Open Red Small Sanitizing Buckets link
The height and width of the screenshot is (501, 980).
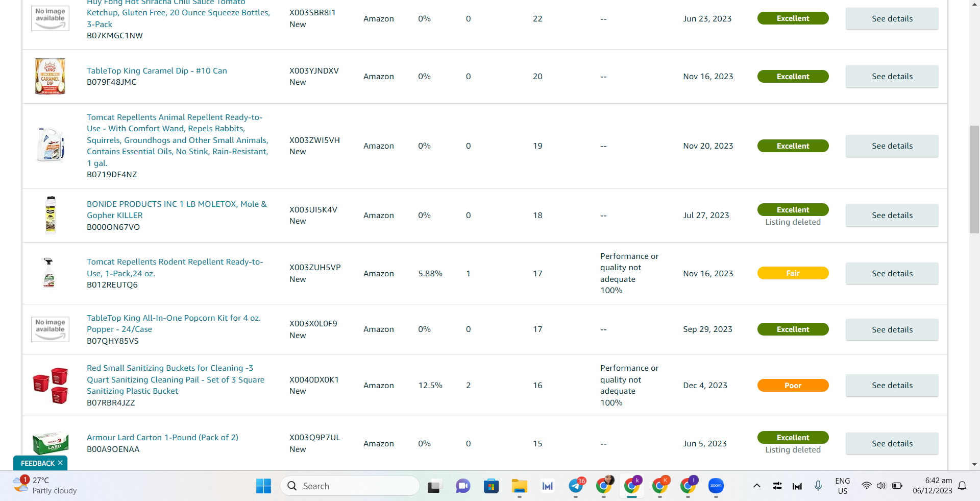(x=176, y=379)
